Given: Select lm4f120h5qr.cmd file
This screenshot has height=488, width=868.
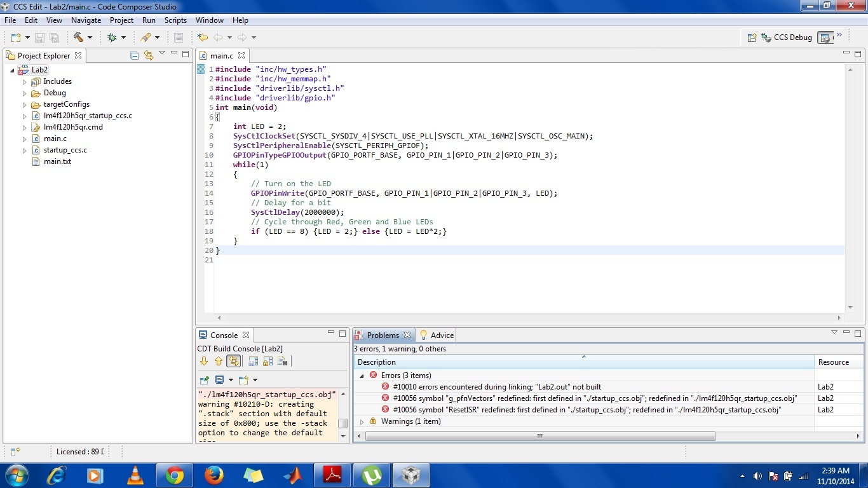Looking at the screenshot, I should (x=73, y=127).
